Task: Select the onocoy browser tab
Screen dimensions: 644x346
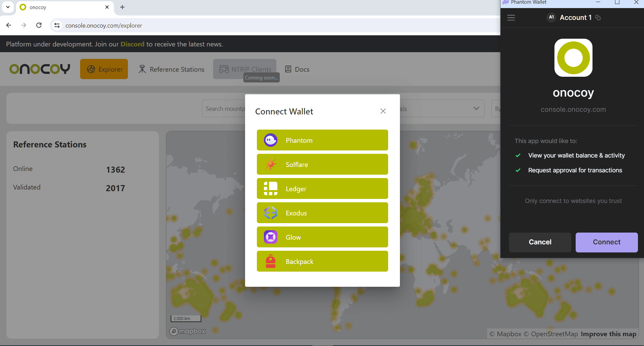Action: pos(65,7)
